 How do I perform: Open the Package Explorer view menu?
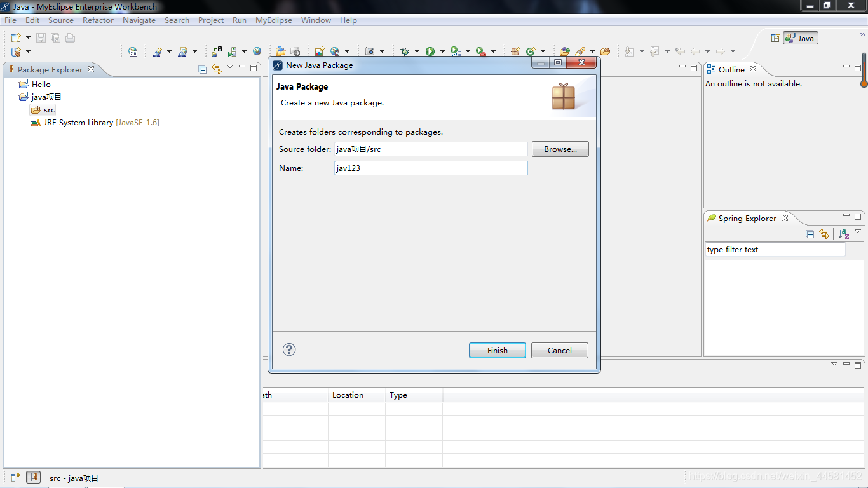(x=230, y=67)
